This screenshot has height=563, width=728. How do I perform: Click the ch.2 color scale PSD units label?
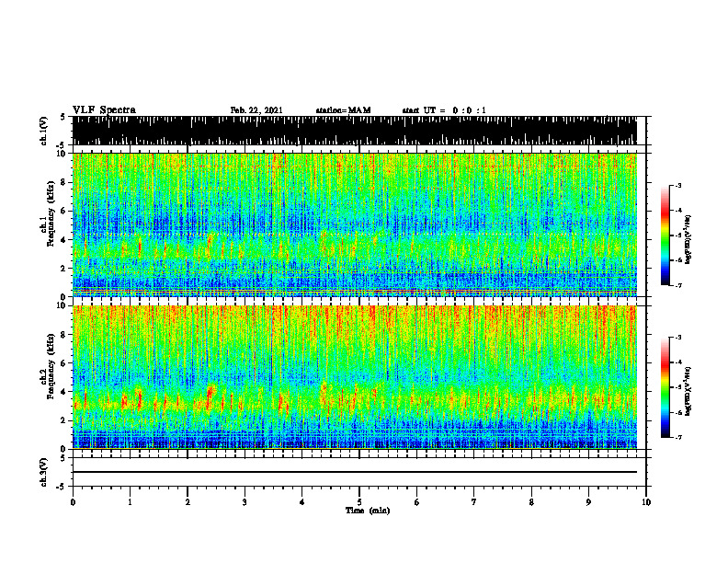pyautogui.click(x=688, y=391)
